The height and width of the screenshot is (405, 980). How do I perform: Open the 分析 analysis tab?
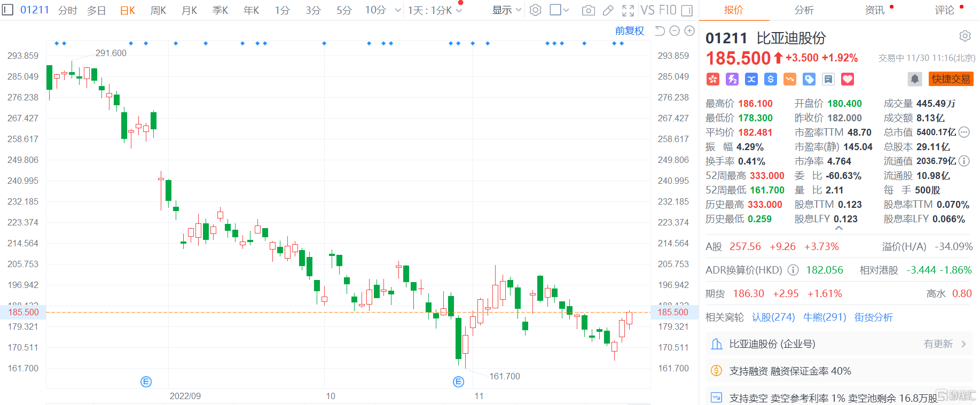click(x=804, y=10)
